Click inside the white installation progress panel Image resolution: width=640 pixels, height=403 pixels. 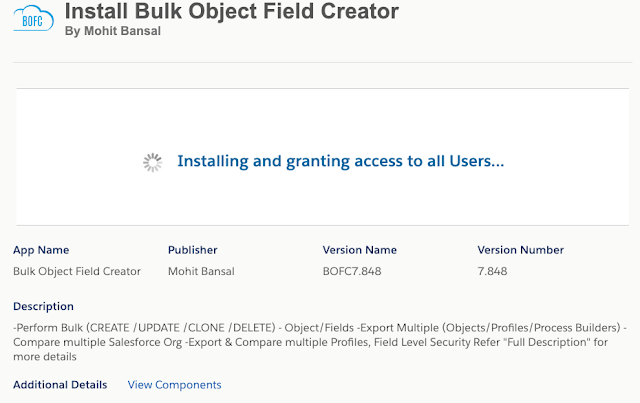tap(322, 157)
